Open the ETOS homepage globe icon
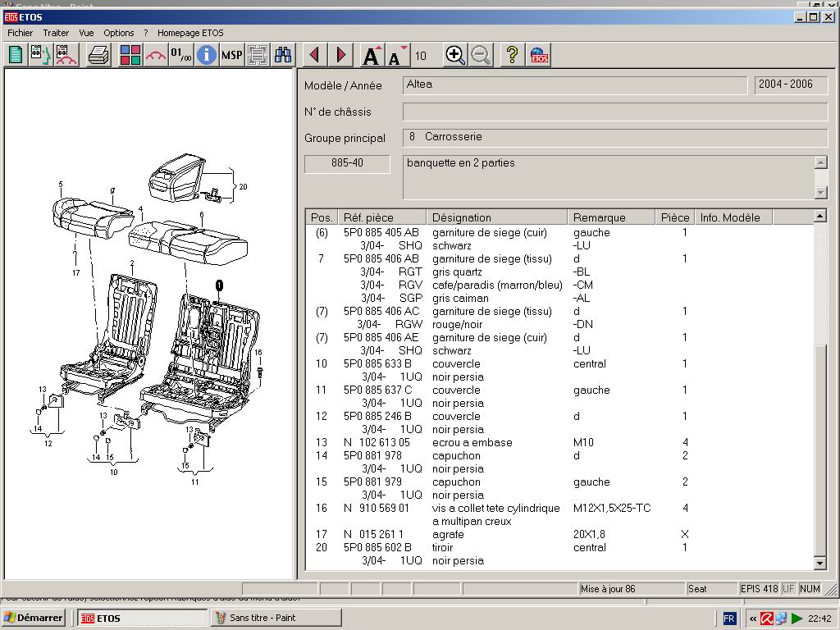 539,55
